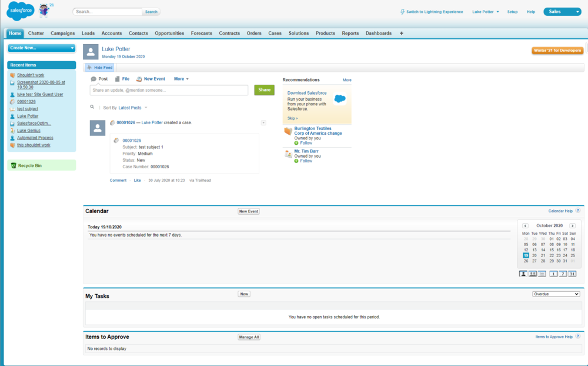Open Shouldn't work in Recent Items
Viewport: 588px width, 366px height.
31,75
